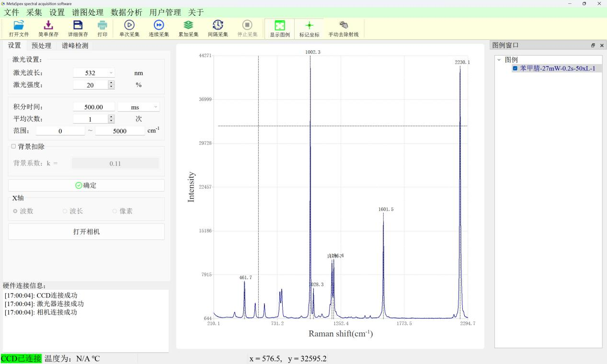Decrease 平均次数 average count stepper
The width and height of the screenshot is (607, 364).
coord(112,121)
